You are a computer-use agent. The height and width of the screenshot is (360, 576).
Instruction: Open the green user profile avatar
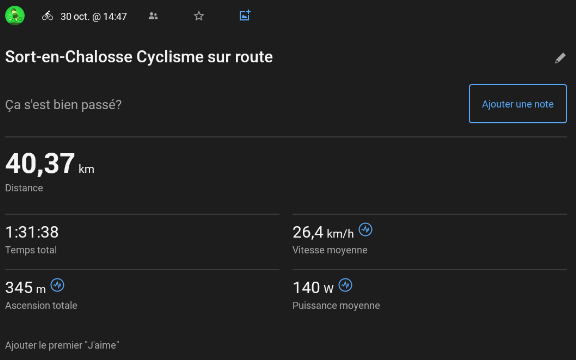(x=15, y=16)
